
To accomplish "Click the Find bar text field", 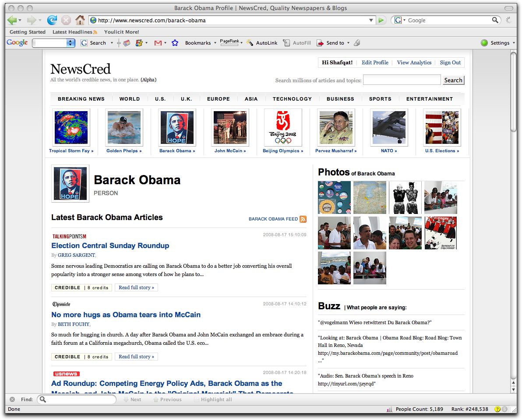I will (x=77, y=399).
